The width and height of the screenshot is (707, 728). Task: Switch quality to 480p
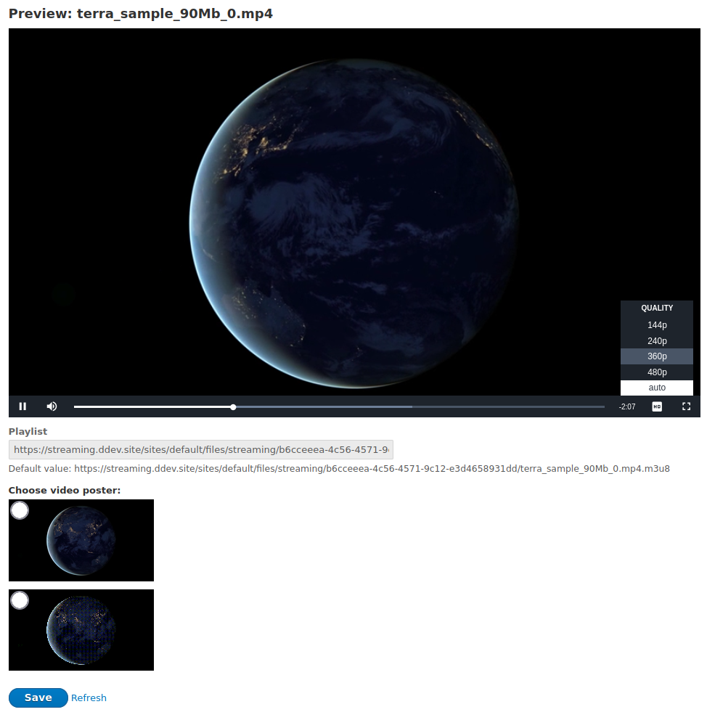tap(656, 372)
